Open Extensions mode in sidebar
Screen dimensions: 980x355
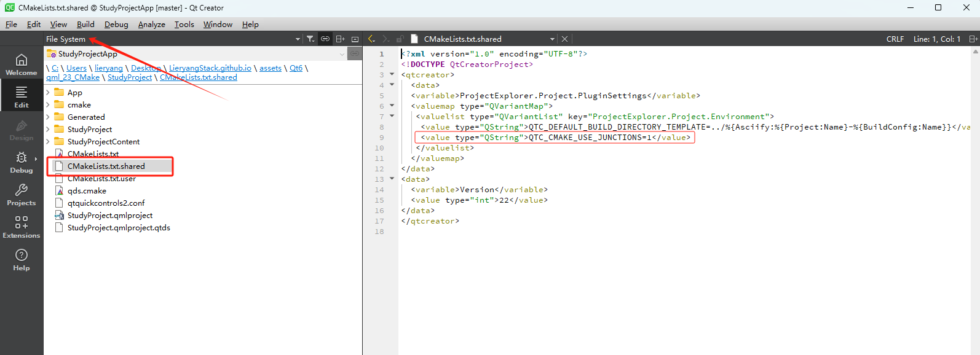pyautogui.click(x=22, y=227)
